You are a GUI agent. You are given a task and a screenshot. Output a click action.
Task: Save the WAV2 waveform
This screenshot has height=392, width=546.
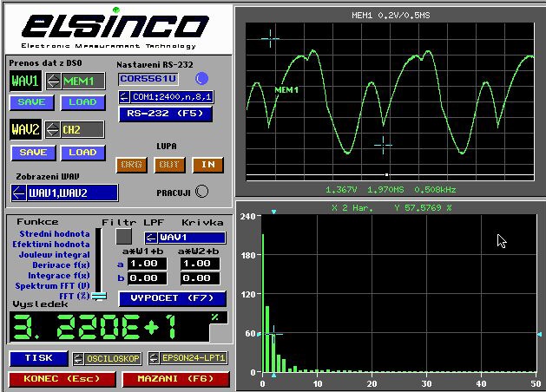pos(33,153)
